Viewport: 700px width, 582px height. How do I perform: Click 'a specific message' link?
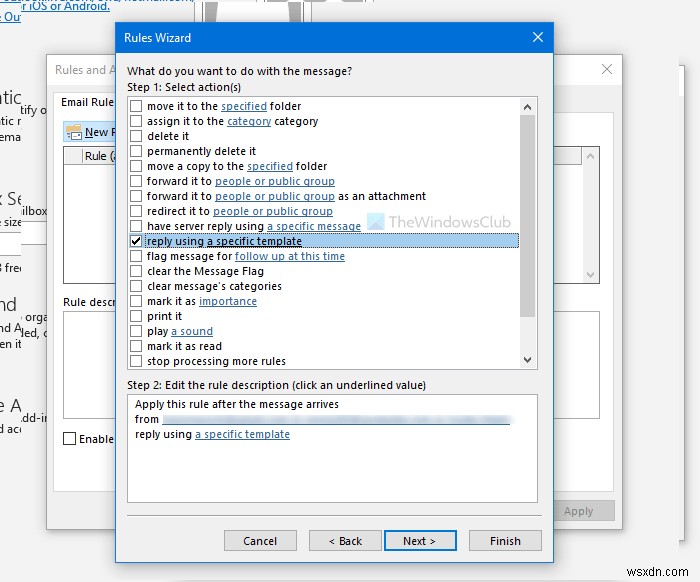[x=314, y=226]
